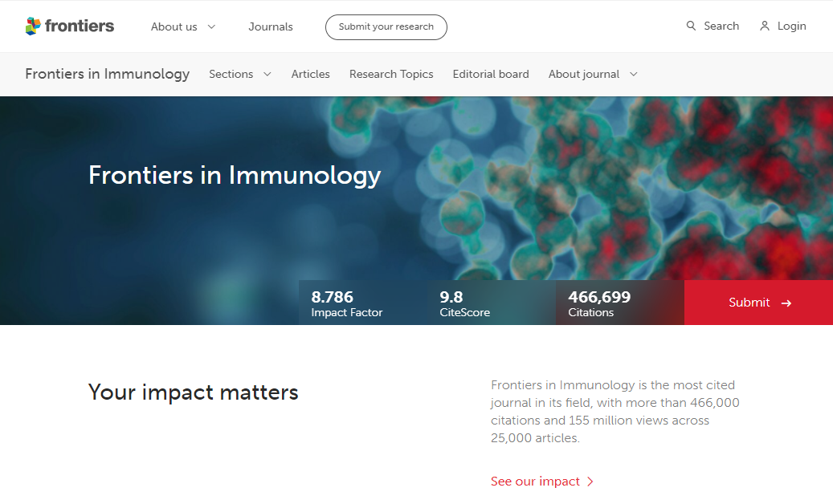Expand the Sections dropdown chevron

(x=267, y=75)
